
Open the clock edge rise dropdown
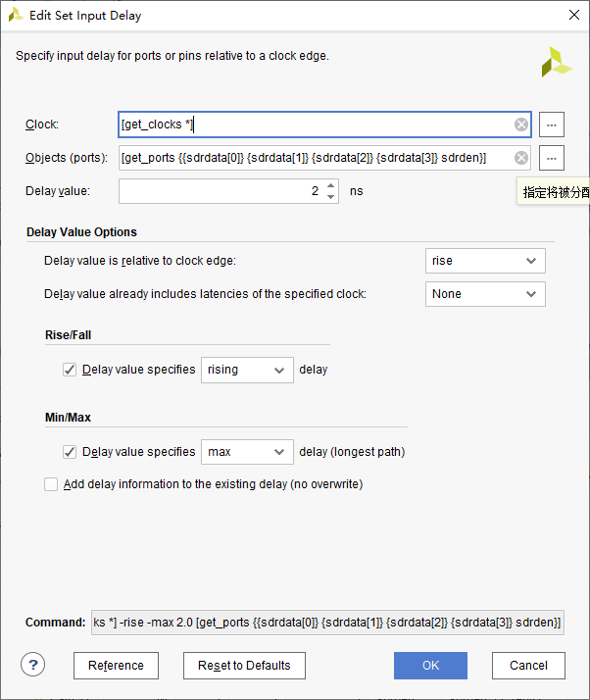(485, 261)
